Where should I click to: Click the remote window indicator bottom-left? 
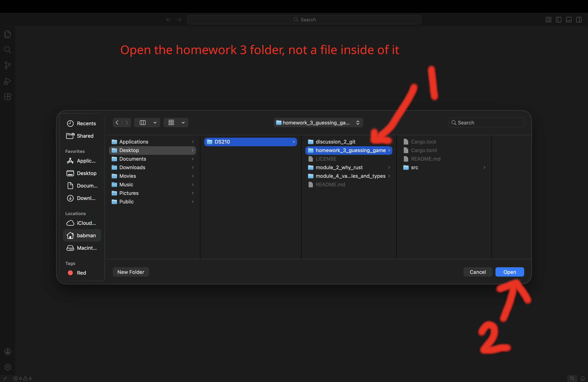coord(5,378)
